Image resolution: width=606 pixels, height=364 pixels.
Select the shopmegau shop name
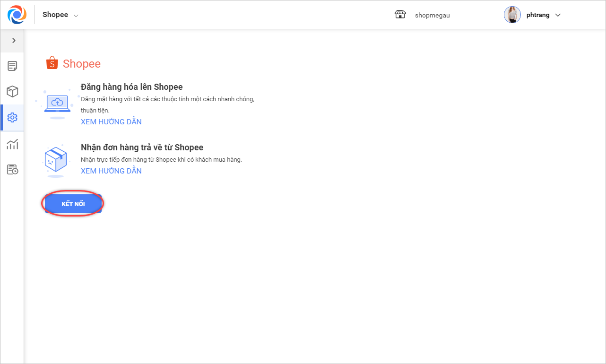[432, 15]
